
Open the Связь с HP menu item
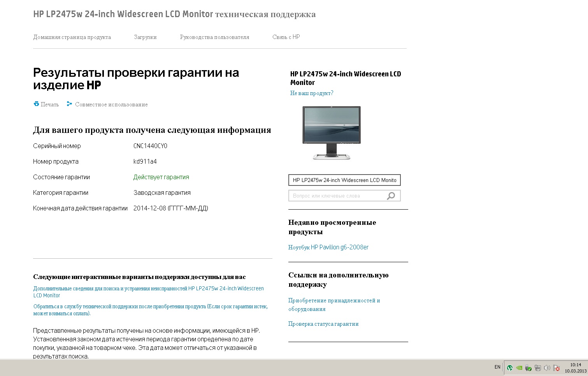286,37
